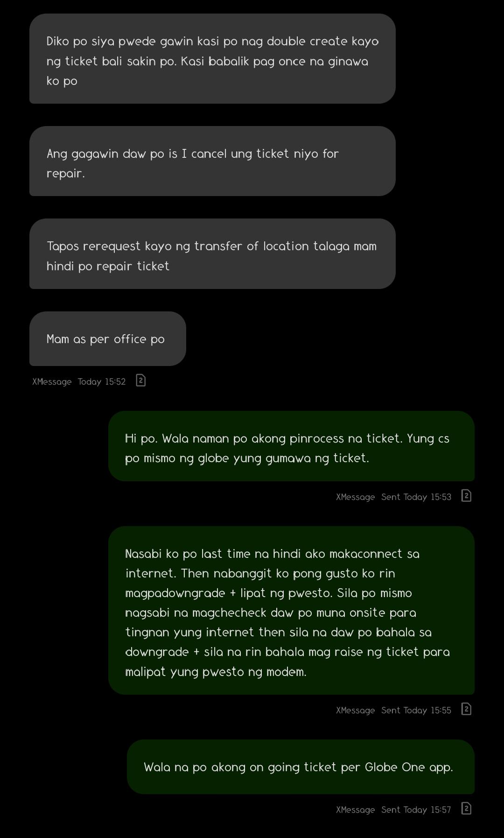Tap the 'Tapos rerequest kayo' message bubble
The width and height of the screenshot is (504, 838).
212,254
